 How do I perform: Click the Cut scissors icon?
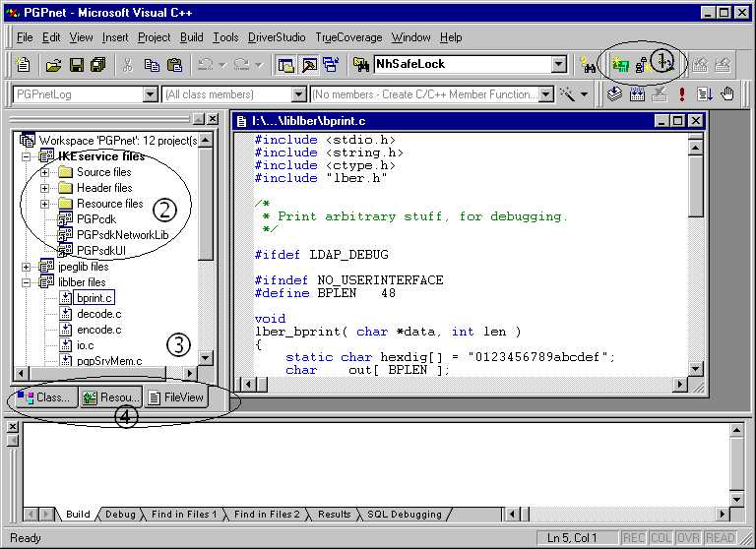pyautogui.click(x=128, y=65)
